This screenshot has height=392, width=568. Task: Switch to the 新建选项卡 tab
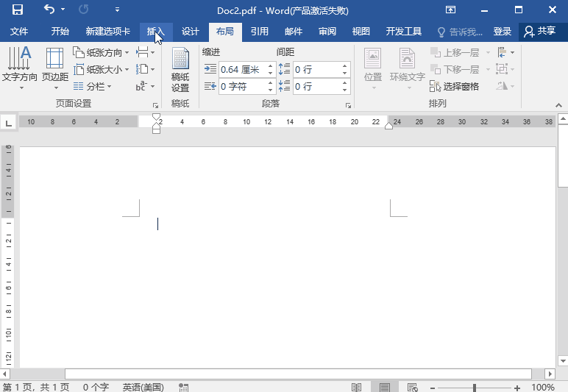click(x=108, y=32)
